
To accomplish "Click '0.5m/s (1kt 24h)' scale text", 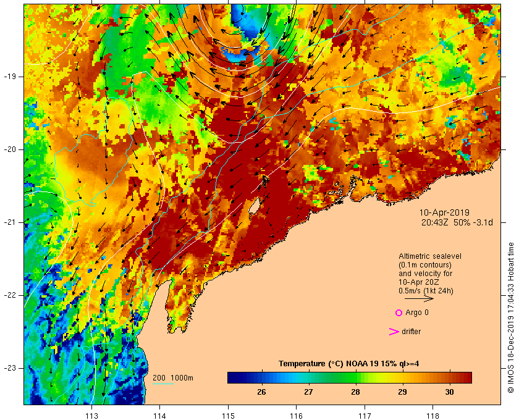I will [x=426, y=291].
